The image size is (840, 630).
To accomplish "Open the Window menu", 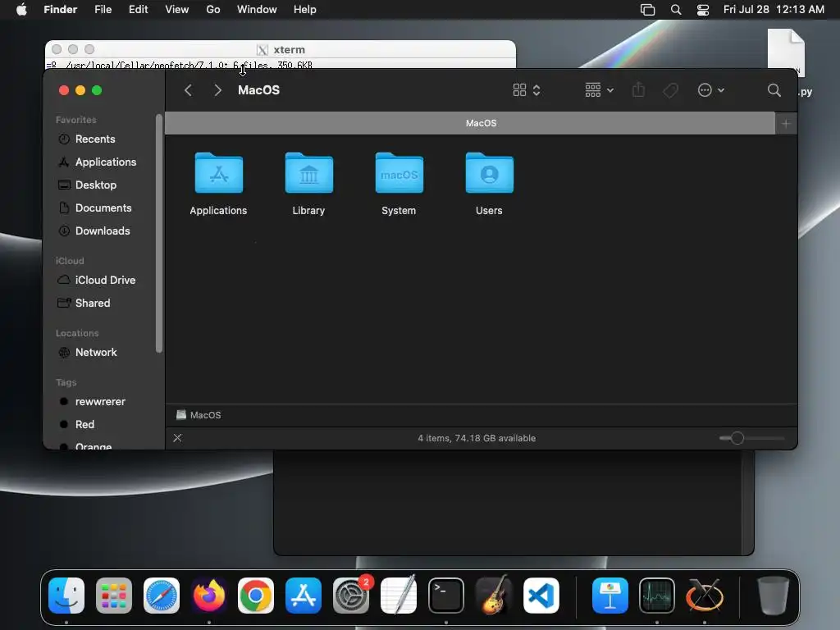I will click(257, 10).
